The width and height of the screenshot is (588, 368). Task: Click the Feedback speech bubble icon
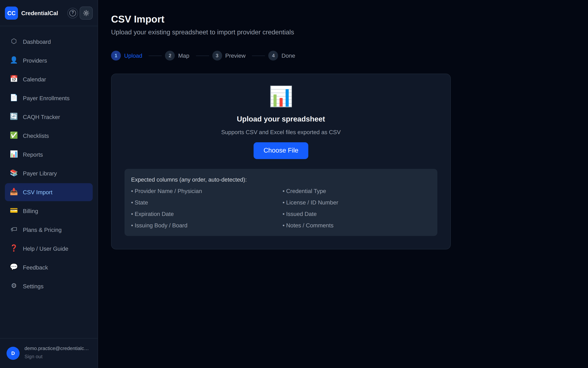(14, 267)
